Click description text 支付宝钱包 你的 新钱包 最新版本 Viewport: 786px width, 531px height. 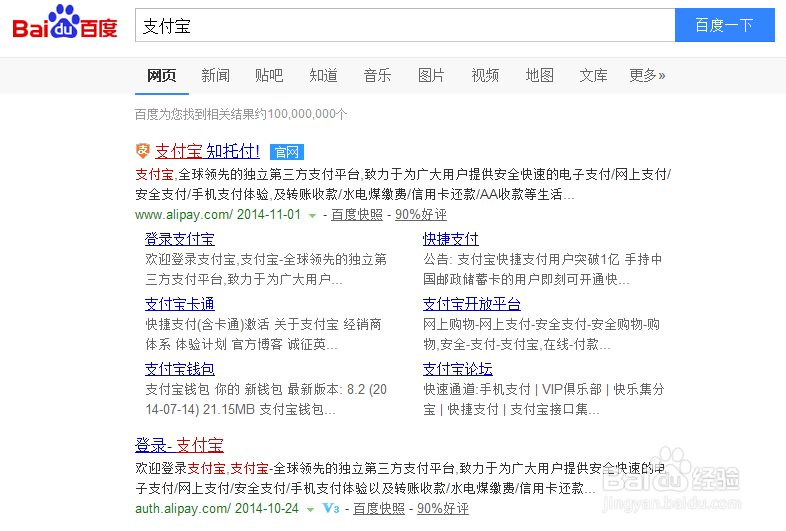(x=266, y=400)
